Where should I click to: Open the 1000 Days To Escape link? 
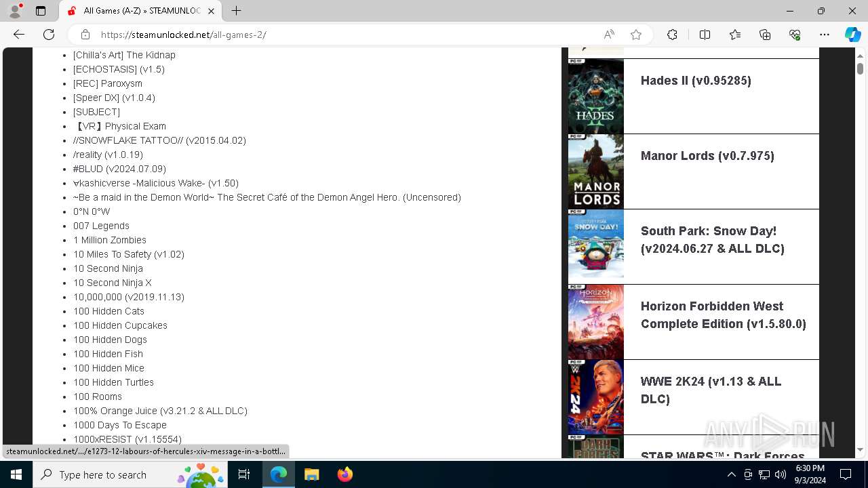pyautogui.click(x=120, y=425)
